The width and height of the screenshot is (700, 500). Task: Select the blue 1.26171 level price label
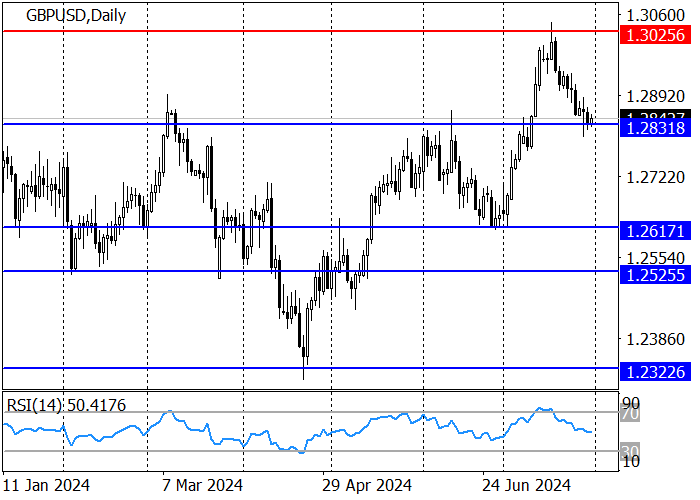coord(655,231)
